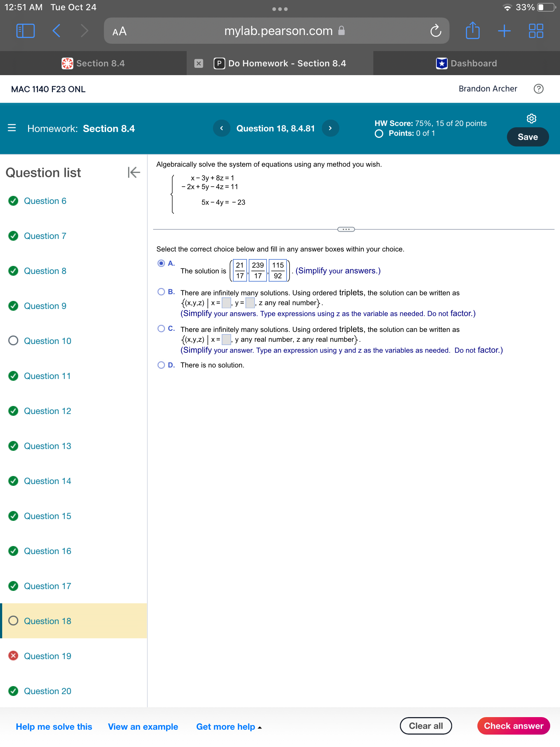Open Question 16 in the list
Viewport: 560px width, 747px height.
pos(47,551)
